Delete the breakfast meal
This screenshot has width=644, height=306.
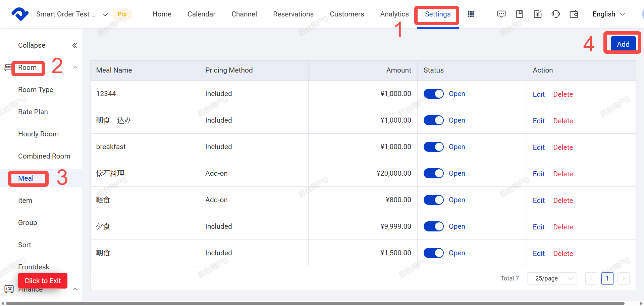pyautogui.click(x=563, y=147)
